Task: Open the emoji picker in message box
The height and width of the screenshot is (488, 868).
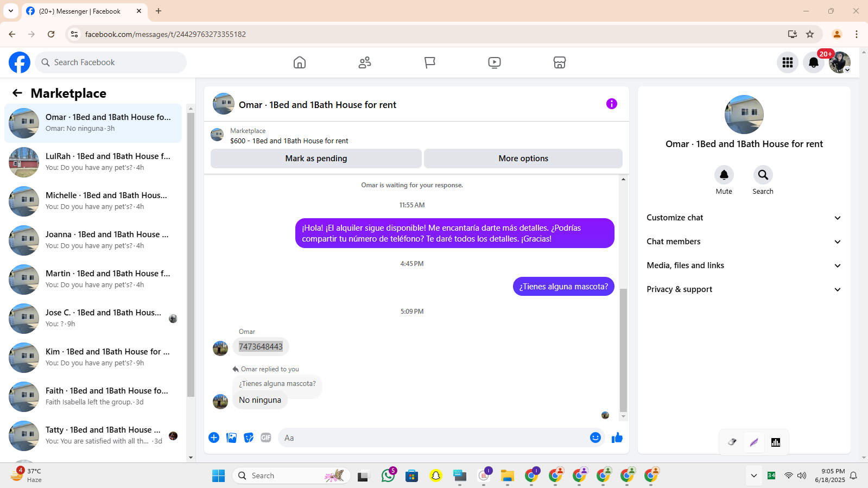Action: click(x=595, y=438)
